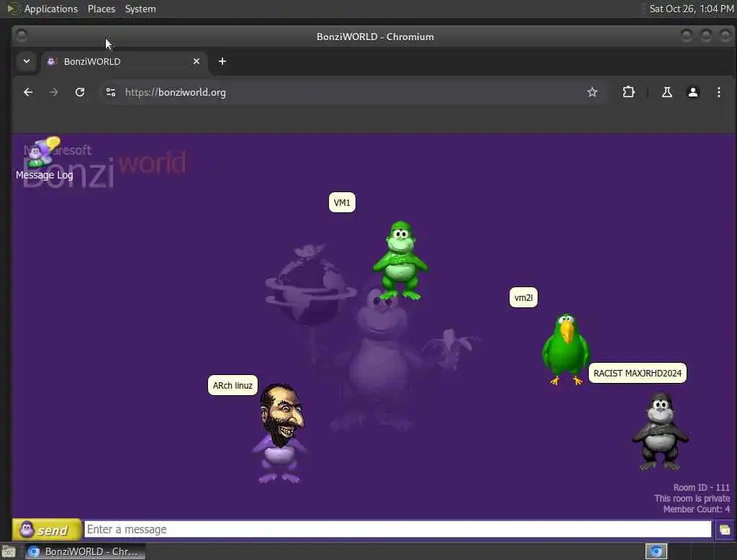Open a new tab

[x=222, y=62]
